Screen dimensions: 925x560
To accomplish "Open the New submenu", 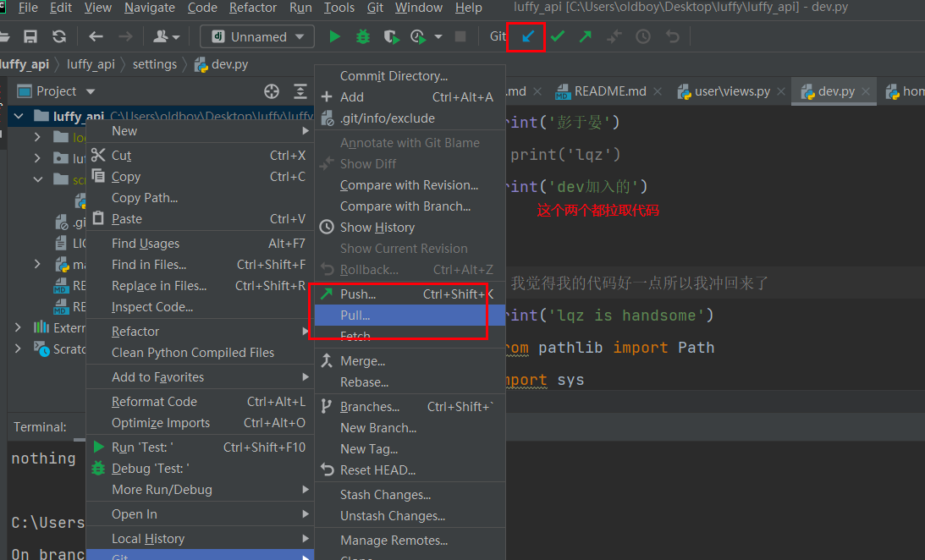I will [200, 131].
